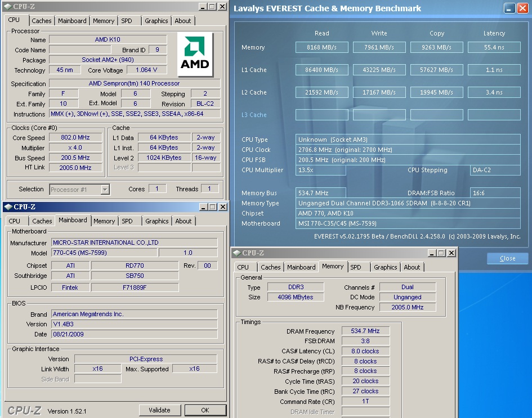Open About tab in top CPU-Z window
Image resolution: width=532 pixels, height=418 pixels.
[x=182, y=21]
